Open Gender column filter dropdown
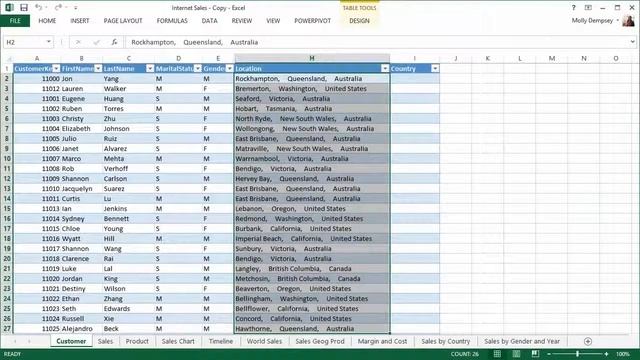 (230, 69)
